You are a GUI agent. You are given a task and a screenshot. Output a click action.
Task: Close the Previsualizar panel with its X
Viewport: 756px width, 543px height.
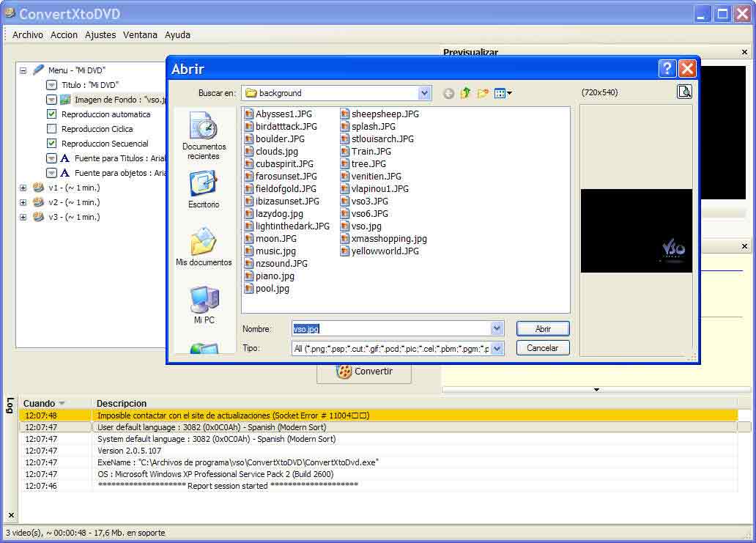point(744,52)
